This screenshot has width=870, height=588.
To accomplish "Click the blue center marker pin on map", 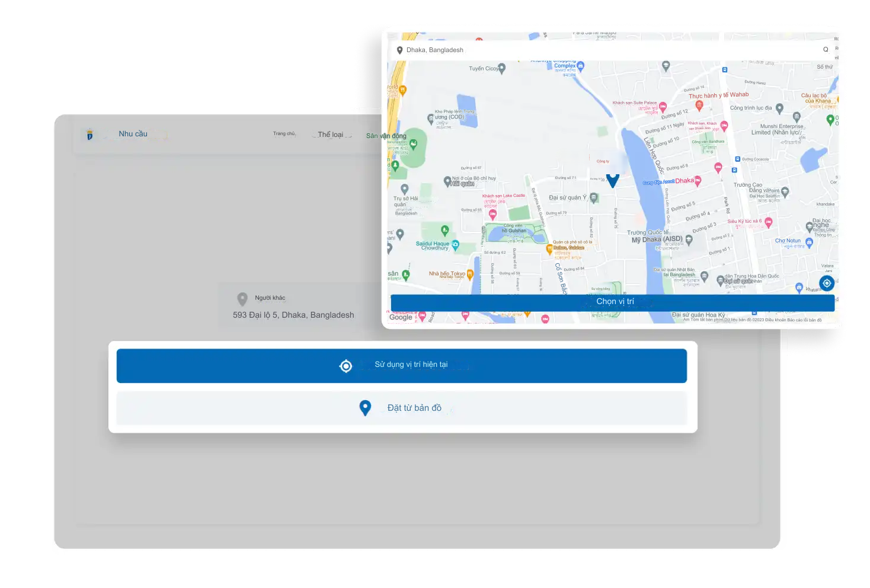I will (x=613, y=180).
